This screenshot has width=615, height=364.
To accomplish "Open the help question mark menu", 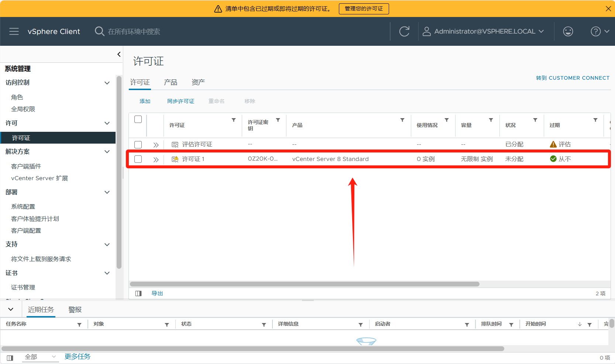I will pos(599,31).
